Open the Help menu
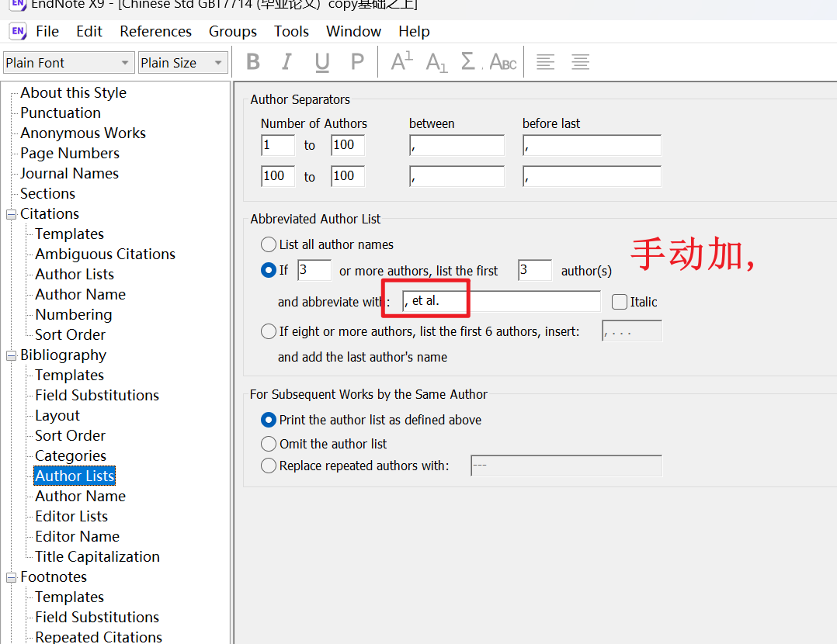The width and height of the screenshot is (837, 644). tap(414, 32)
